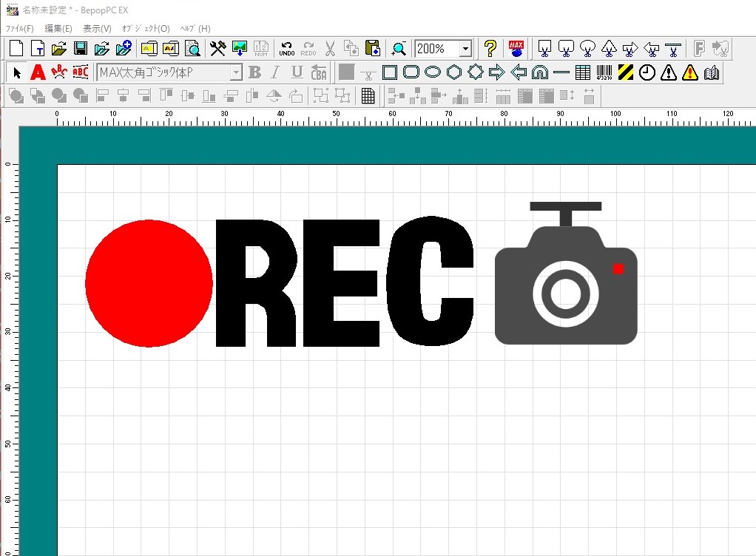
Task: Toggle Bold text formatting
Action: tap(255, 72)
